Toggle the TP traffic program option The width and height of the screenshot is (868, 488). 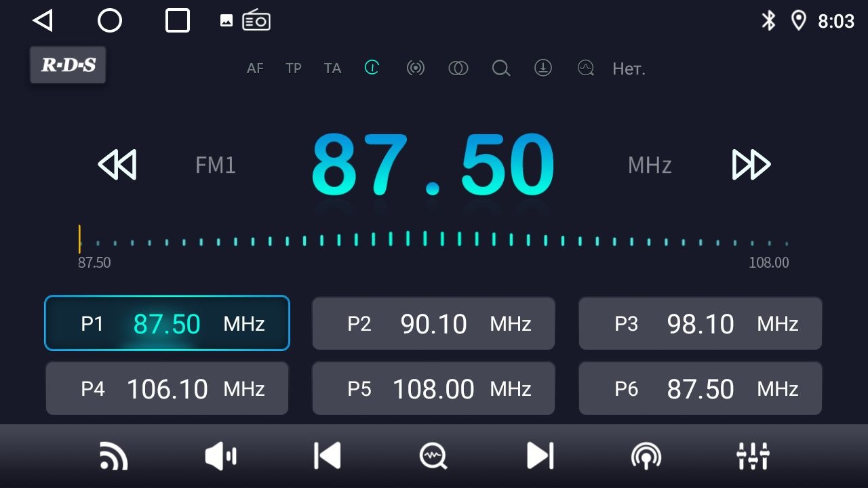point(294,68)
